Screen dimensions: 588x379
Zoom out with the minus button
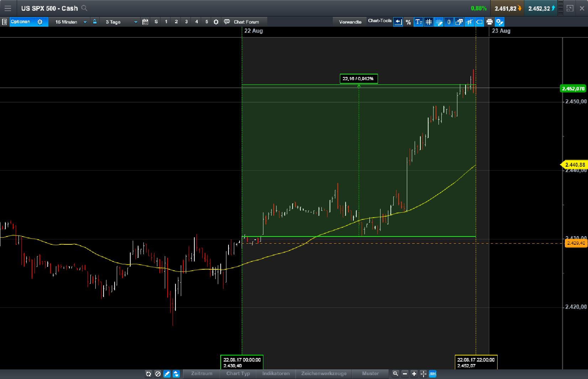405,374
